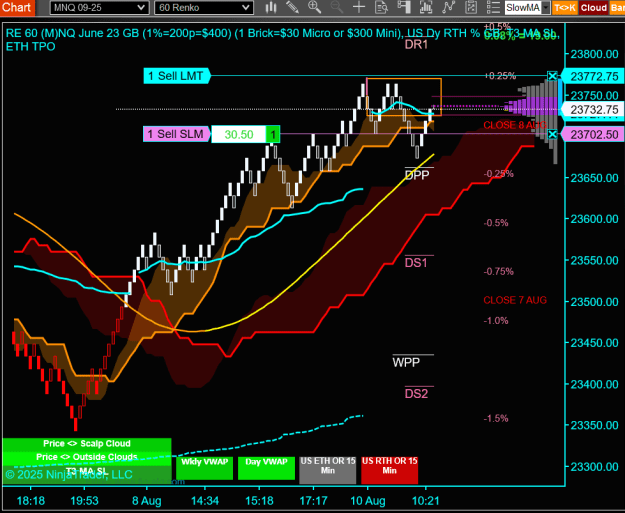This screenshot has width=625, height=513.
Task: Click the CLOSE 7 AUG label
Action: coord(515,300)
